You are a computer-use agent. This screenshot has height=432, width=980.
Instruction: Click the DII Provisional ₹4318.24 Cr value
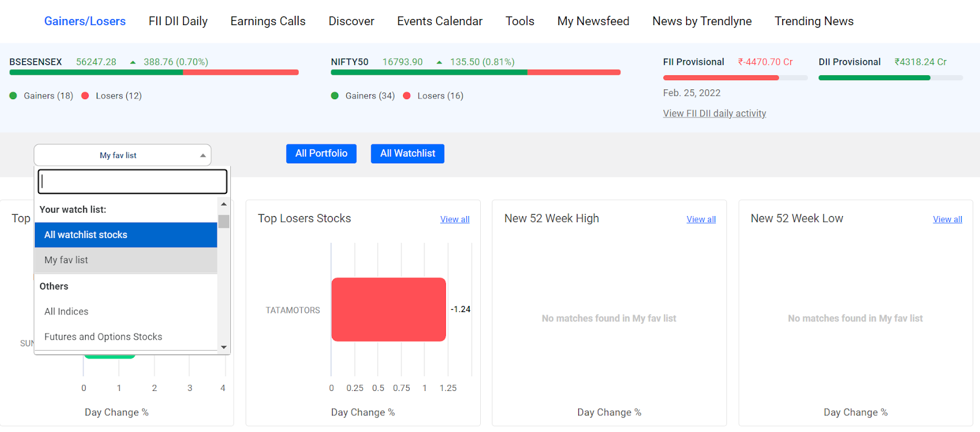coord(920,62)
